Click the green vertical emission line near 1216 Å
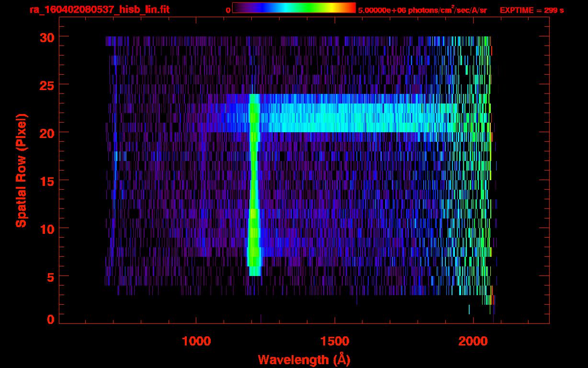This screenshot has height=368, width=588. [254, 184]
